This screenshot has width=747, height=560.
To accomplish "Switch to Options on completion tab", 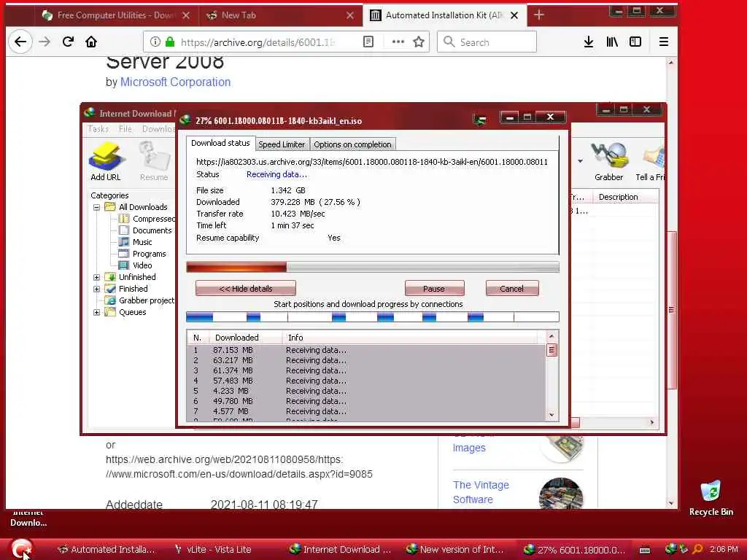I will (352, 144).
